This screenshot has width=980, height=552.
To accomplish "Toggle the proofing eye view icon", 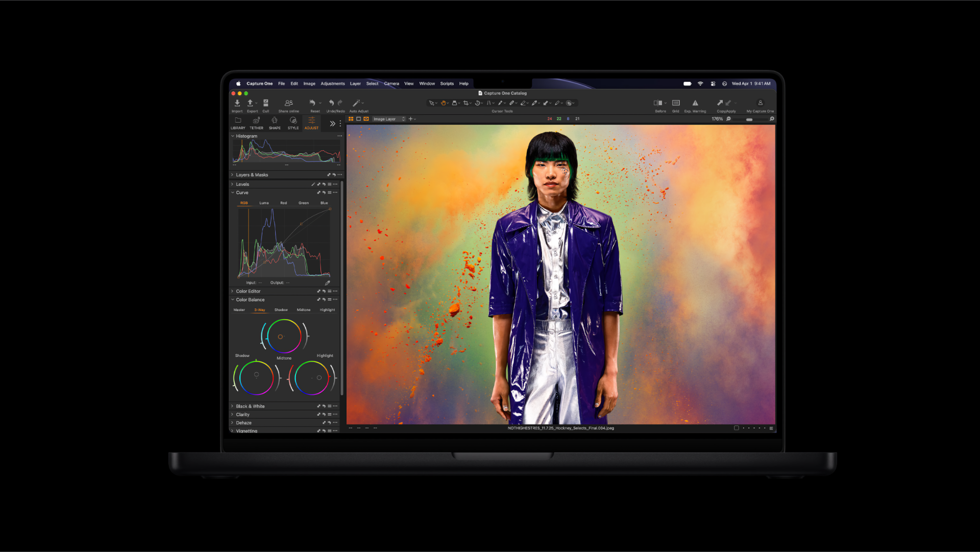I will tap(366, 119).
